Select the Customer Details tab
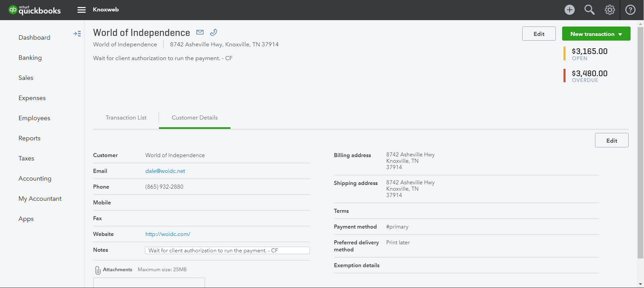The image size is (644, 288). click(x=195, y=117)
